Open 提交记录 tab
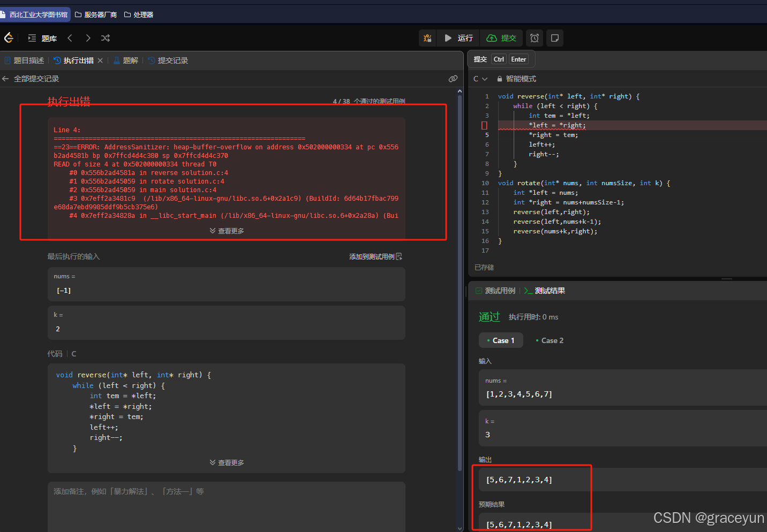Screen dimensions: 767x532 click(x=168, y=60)
